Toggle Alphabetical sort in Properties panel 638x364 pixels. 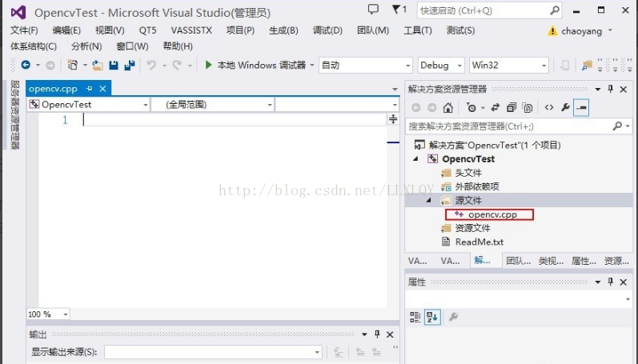[432, 317]
